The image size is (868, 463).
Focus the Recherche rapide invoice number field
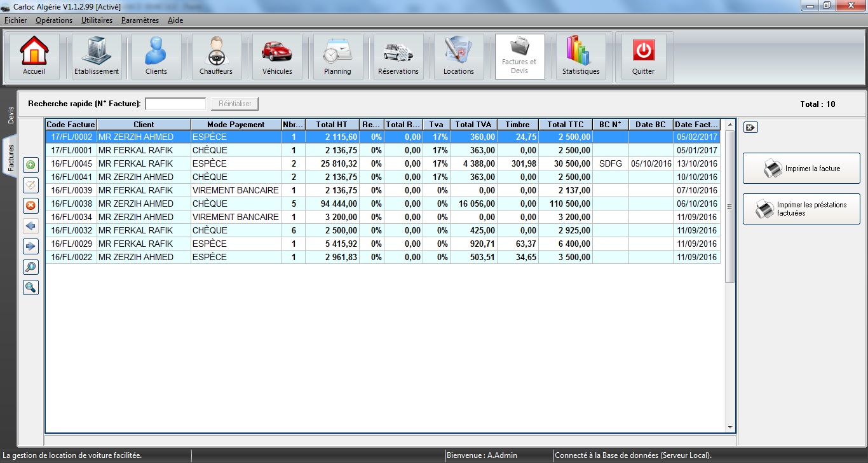(175, 104)
